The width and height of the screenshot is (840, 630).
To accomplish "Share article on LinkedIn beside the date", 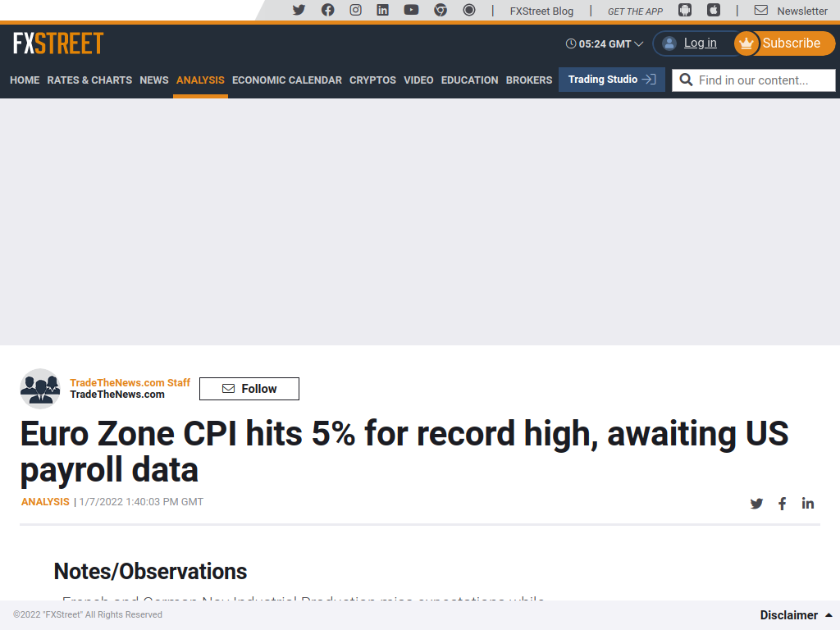I will point(808,504).
